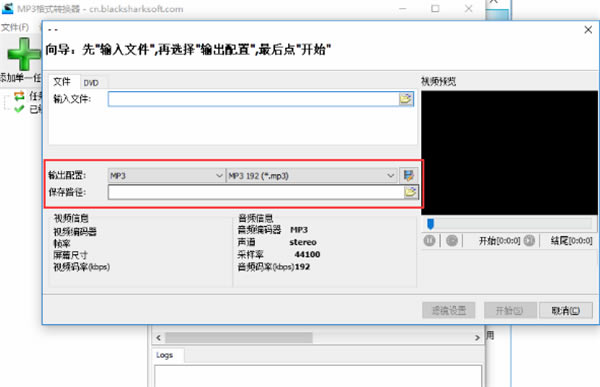
Task: Click the 结尾[0:0:0] end time label
Action: point(571,241)
